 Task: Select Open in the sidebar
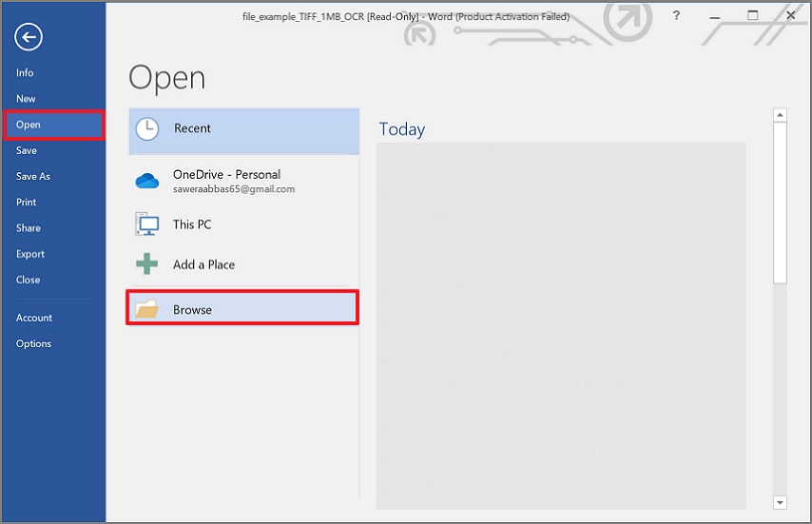54,125
